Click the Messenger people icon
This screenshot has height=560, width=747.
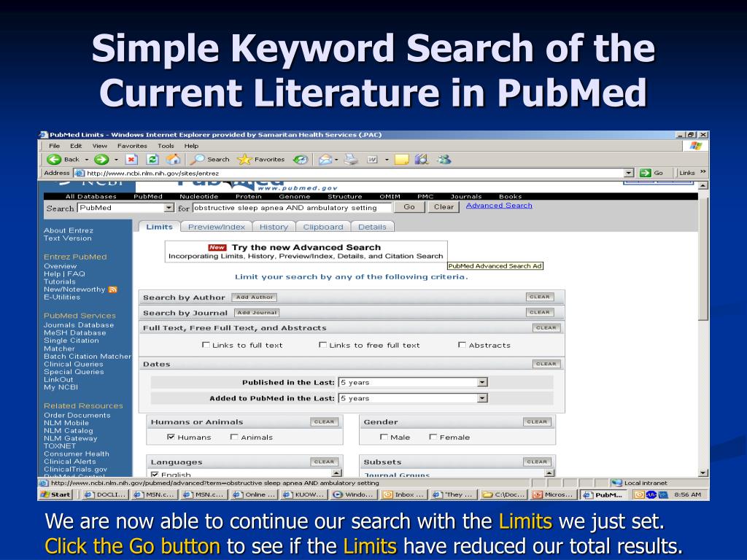[444, 160]
